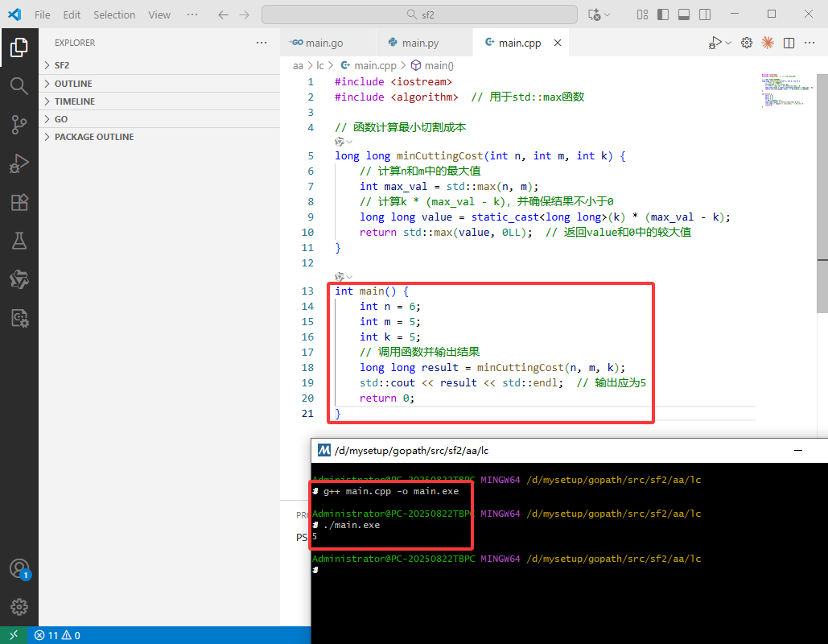Click main.cpp in the breadcrumb path

[374, 66]
